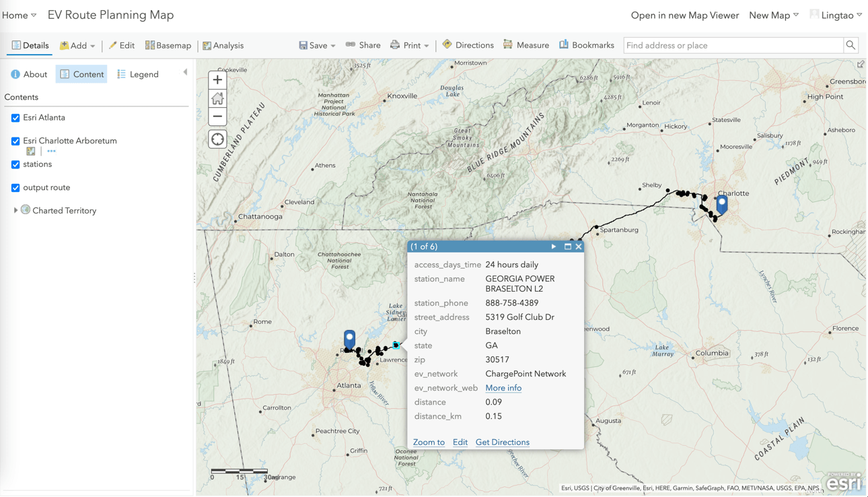868x497 pixels.
Task: Find my location on the map
Action: click(x=217, y=139)
